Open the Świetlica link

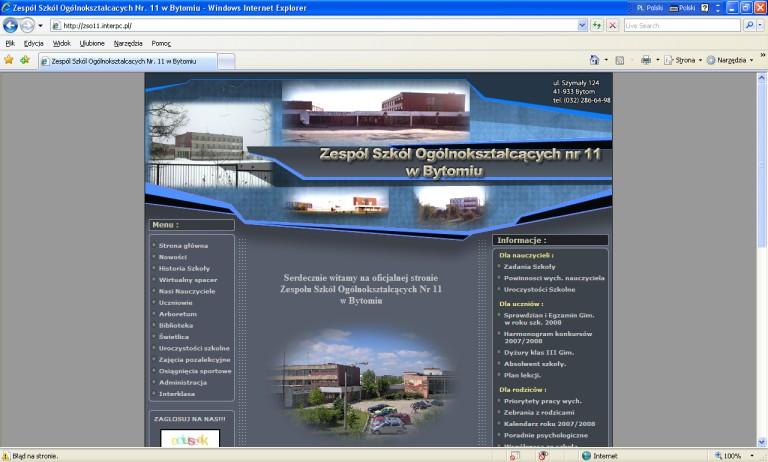tap(174, 337)
